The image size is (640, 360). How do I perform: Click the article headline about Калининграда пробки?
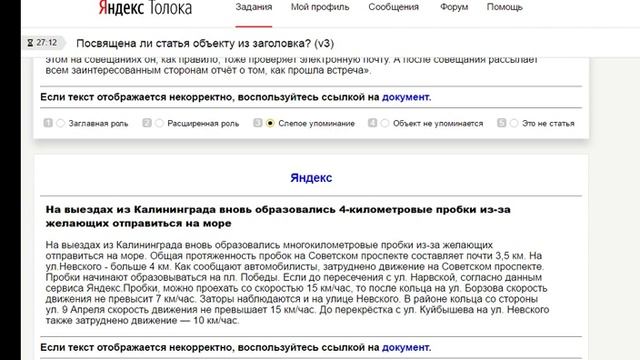278,216
